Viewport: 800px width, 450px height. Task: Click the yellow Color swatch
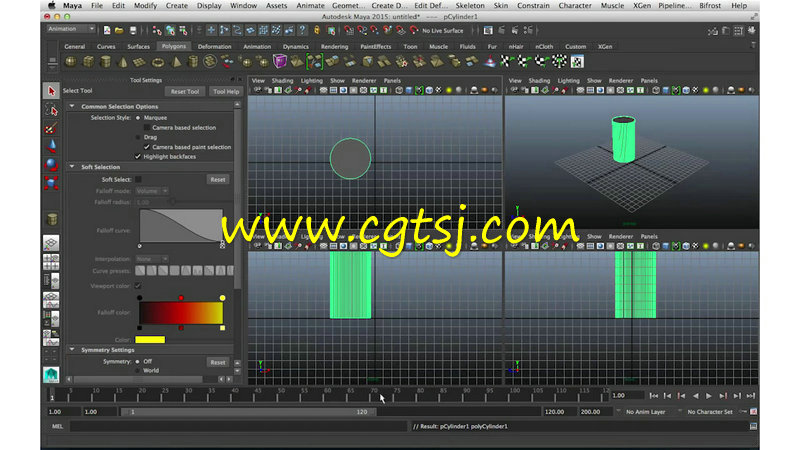tap(150, 340)
